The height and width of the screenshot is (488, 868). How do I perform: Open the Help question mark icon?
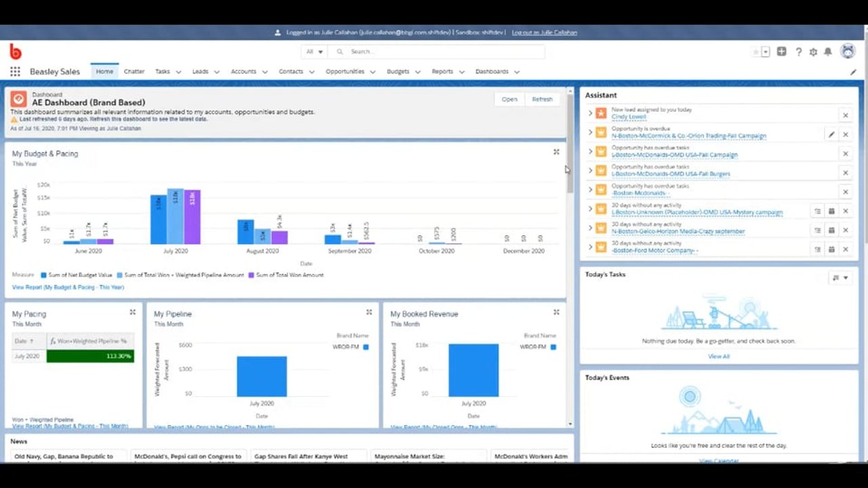click(x=799, y=52)
